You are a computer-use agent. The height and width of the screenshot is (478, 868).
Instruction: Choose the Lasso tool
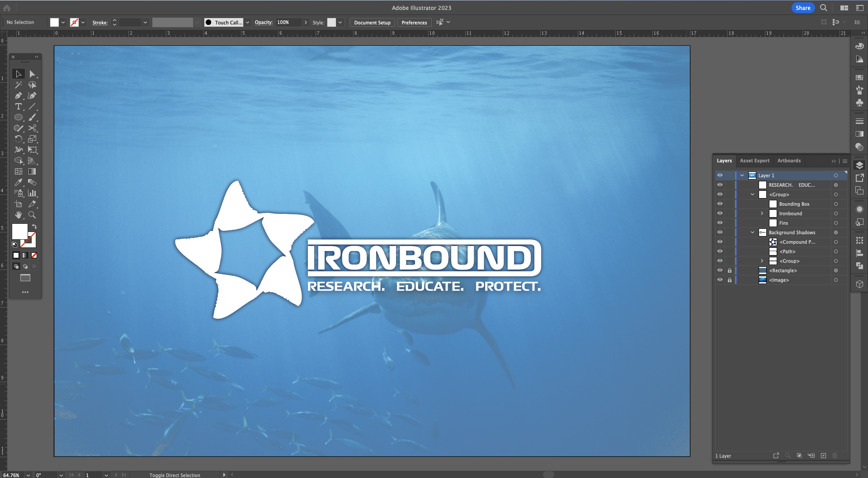(32, 85)
